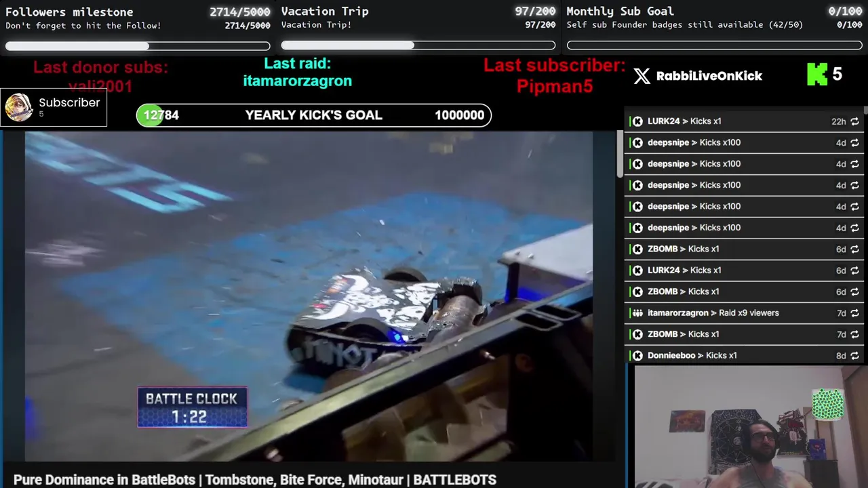868x488 pixels.
Task: Click the BattleBots video frame
Action: [x=309, y=296]
